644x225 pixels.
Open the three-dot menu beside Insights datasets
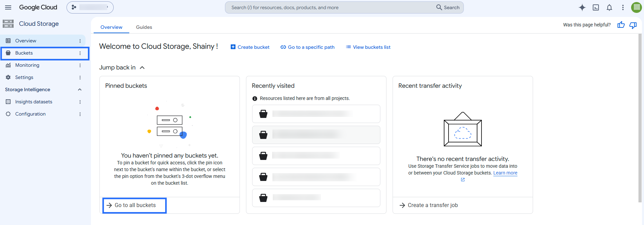coord(80,102)
